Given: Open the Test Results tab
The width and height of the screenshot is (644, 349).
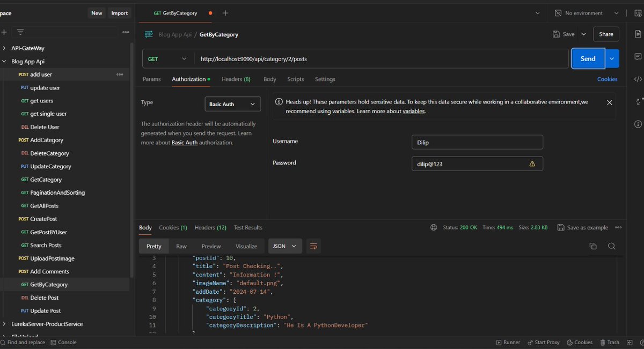Looking at the screenshot, I should (x=248, y=227).
